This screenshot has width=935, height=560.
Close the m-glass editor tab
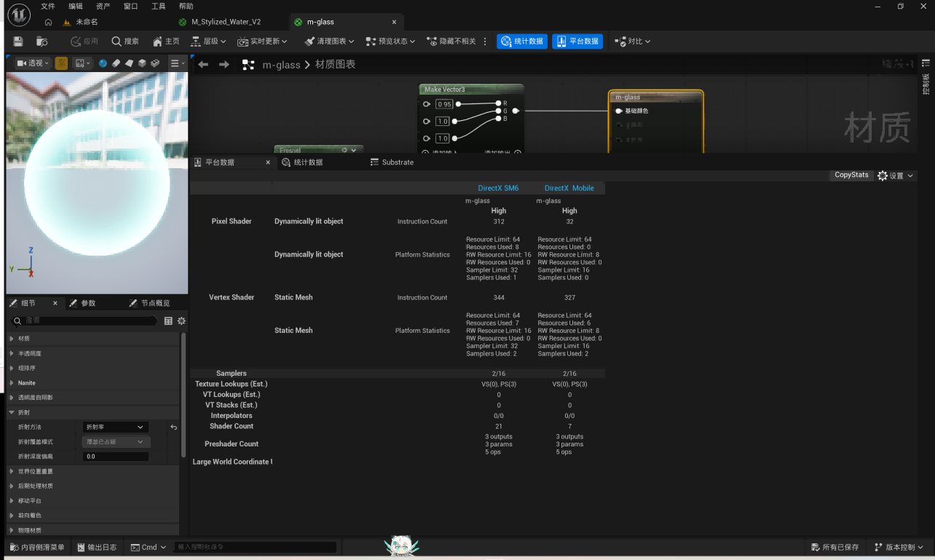coord(395,22)
